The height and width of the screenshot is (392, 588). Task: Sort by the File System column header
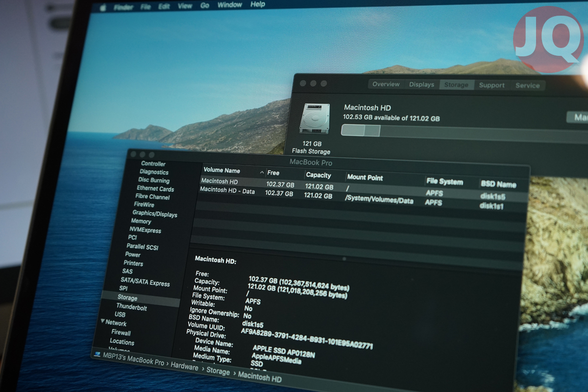click(444, 181)
